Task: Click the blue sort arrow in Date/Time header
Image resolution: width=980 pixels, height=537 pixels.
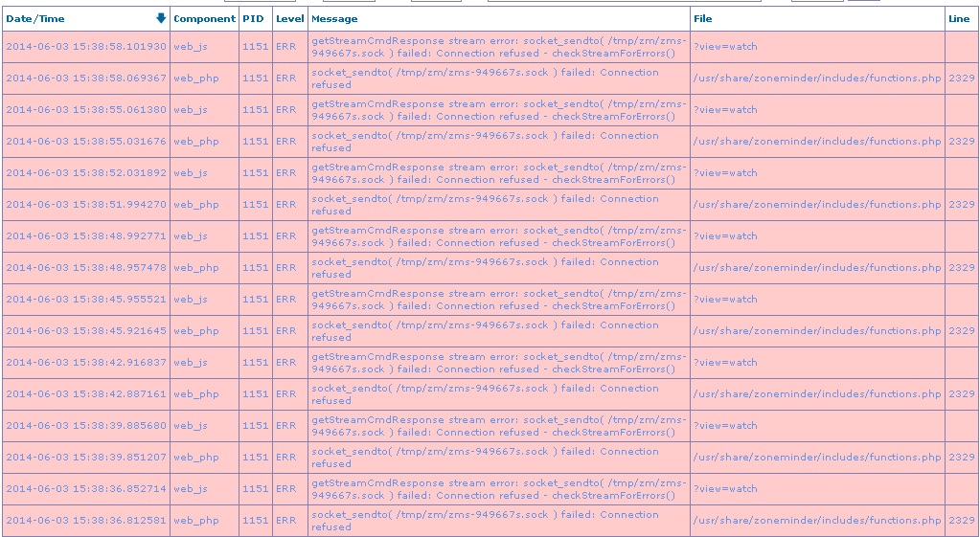Action: coord(161,18)
